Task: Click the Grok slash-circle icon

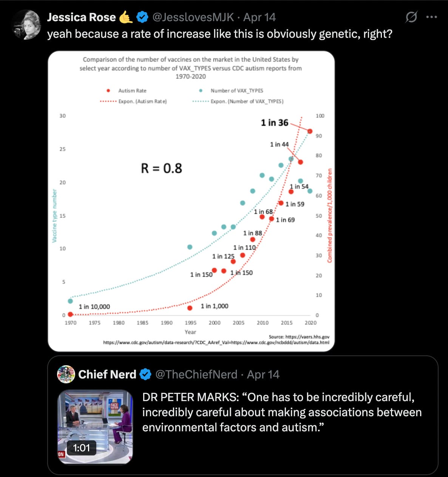Action: coord(411,17)
